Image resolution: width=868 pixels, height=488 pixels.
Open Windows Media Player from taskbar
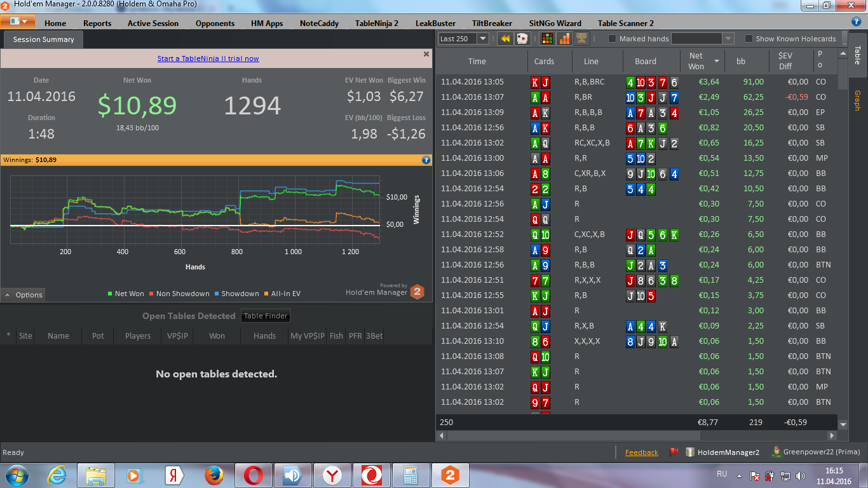[135, 475]
